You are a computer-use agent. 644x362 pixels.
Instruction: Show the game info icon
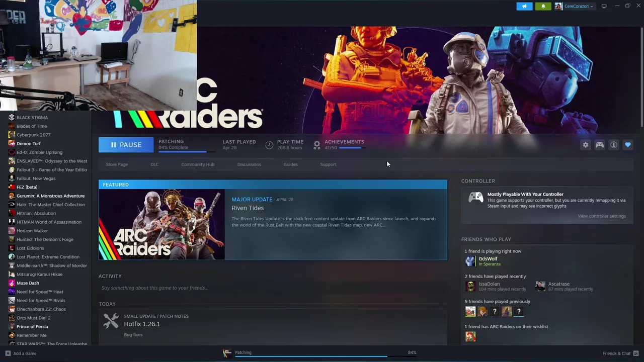(x=613, y=145)
